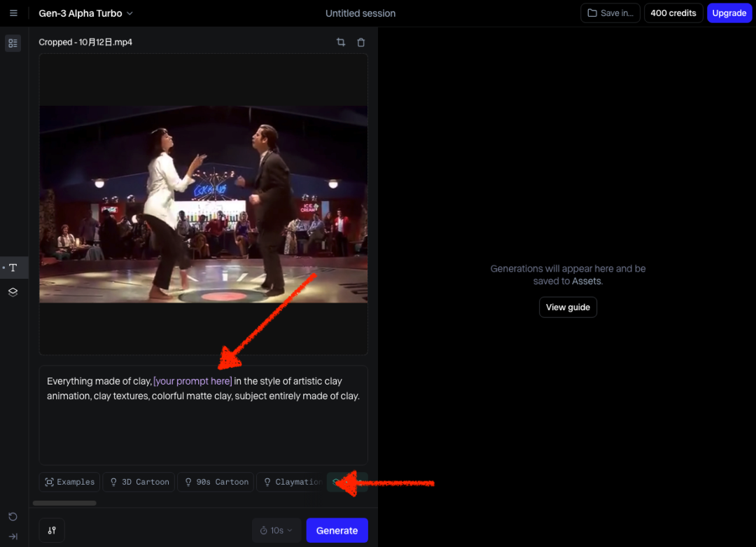Click the dancing scene video preview
The width and height of the screenshot is (756, 547).
pyautogui.click(x=204, y=205)
